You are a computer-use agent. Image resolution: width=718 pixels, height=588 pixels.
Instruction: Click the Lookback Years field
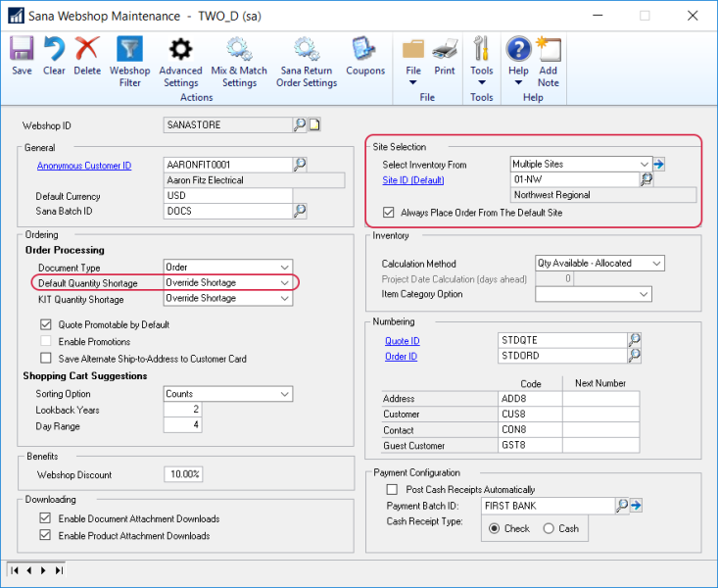click(x=182, y=409)
